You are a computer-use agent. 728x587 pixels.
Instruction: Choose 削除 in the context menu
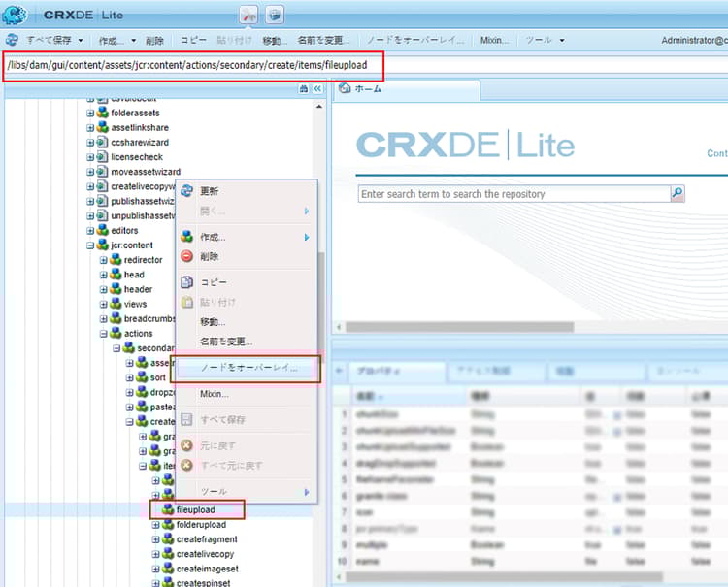tap(247, 256)
